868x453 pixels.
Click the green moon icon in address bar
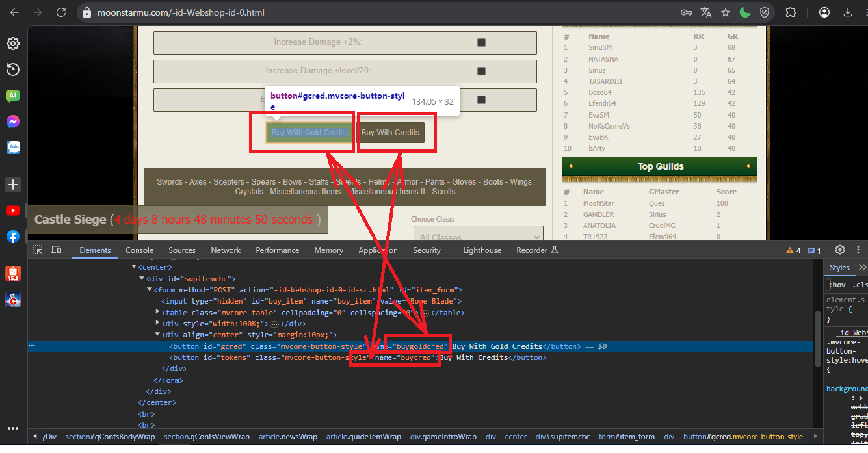[745, 12]
